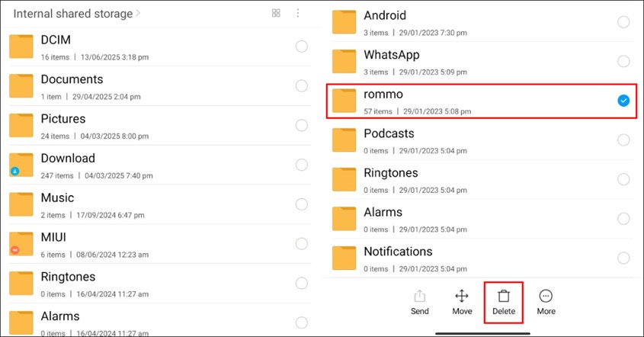Click date 29/01/2023 7:30 pm on Android
Screen dimensions: 644x337
(x=433, y=33)
